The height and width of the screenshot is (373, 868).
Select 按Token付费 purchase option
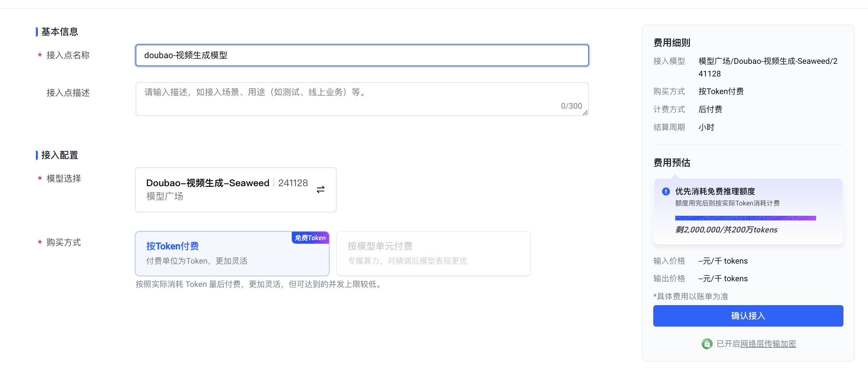coord(232,253)
